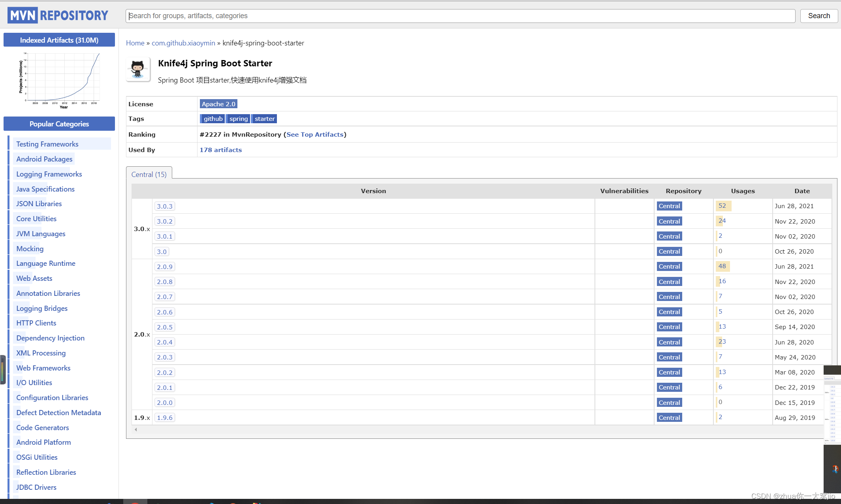Viewport: 841px width, 504px height.
Task: Click the horizontal scrollbar left arrow
Action: pos(136,429)
